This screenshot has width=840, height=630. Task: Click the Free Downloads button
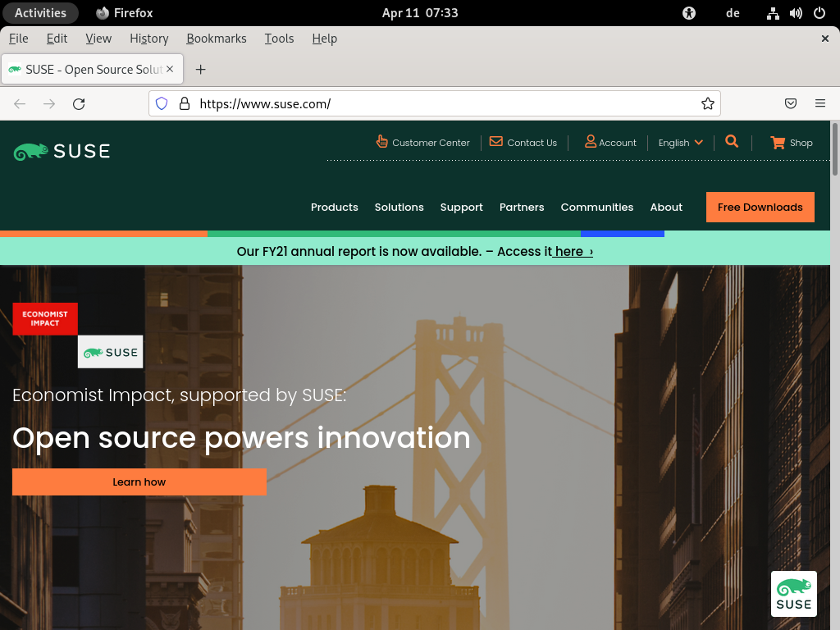[760, 208]
